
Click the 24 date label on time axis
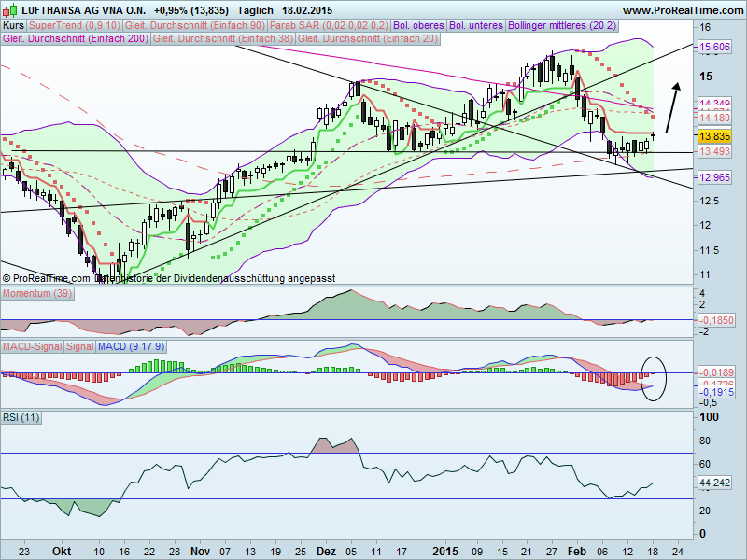[678, 552]
